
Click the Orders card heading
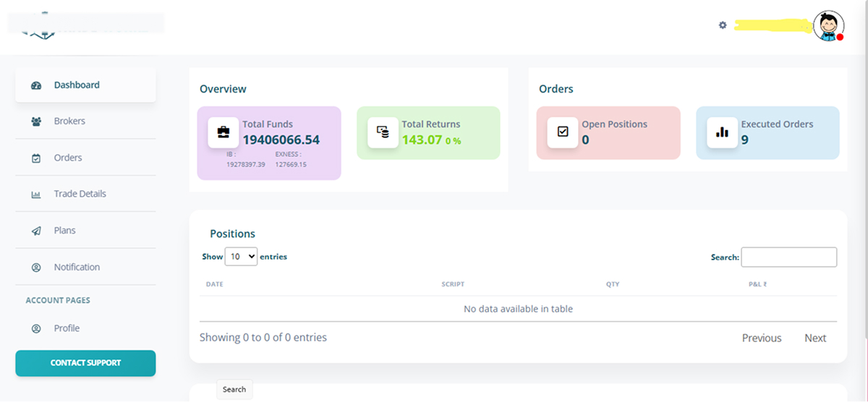pos(556,89)
